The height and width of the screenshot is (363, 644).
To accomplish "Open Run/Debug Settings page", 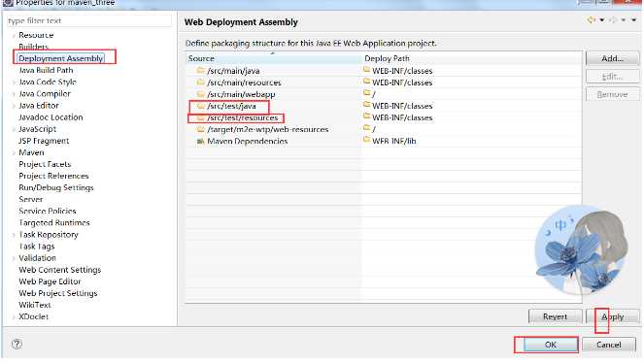I will click(x=56, y=187).
